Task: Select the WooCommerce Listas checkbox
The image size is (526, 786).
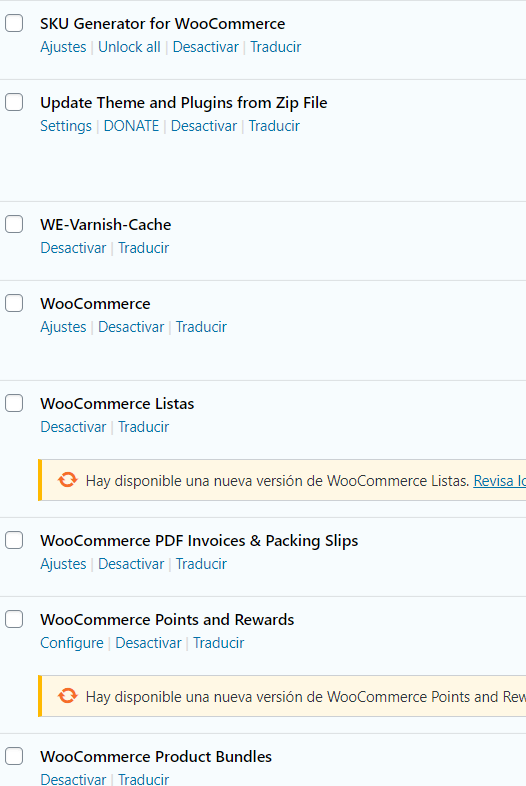Action: click(14, 403)
